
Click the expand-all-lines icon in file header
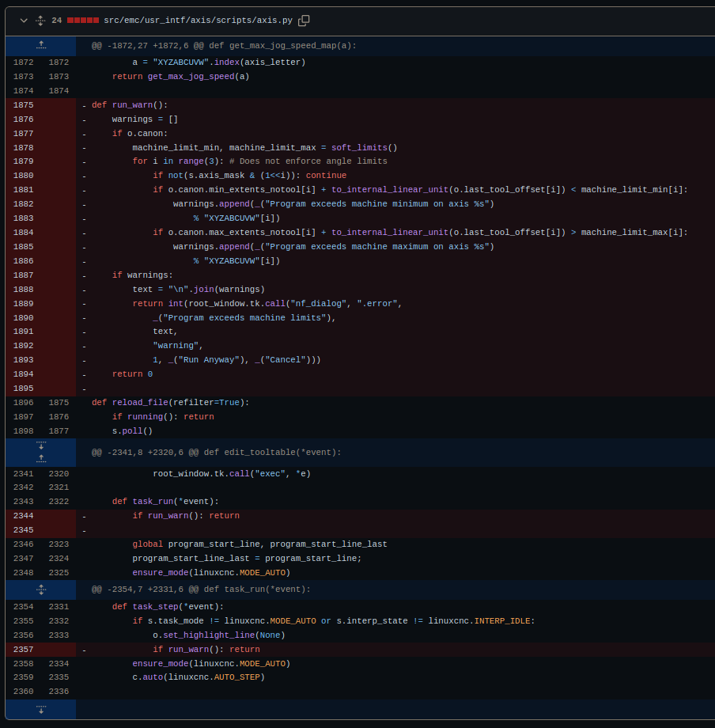coord(40,21)
